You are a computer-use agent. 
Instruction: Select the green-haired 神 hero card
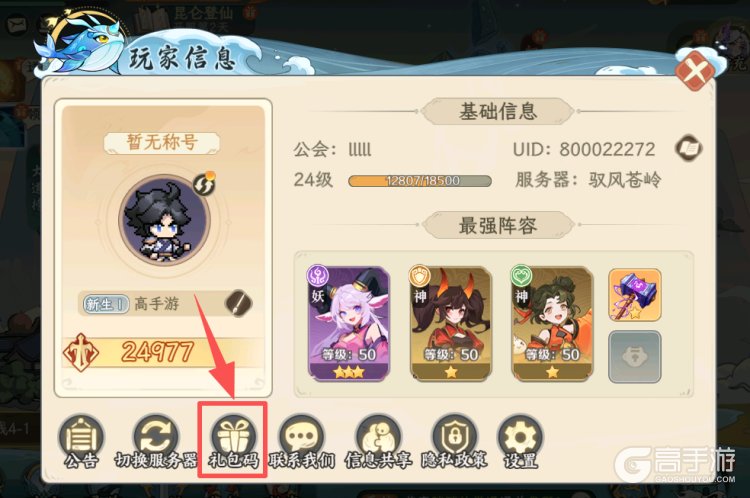point(552,324)
